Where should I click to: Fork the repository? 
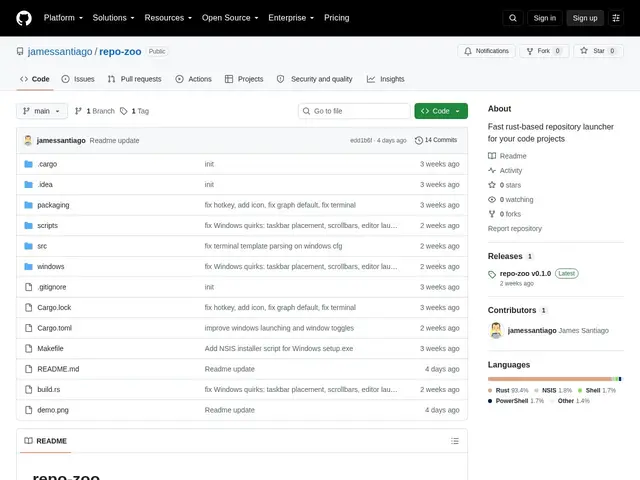pyautogui.click(x=544, y=51)
